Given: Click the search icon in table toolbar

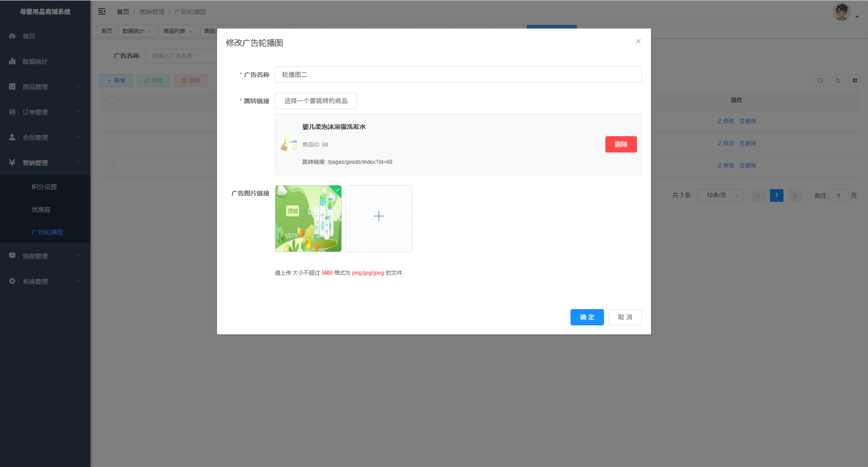Looking at the screenshot, I should click(x=820, y=81).
